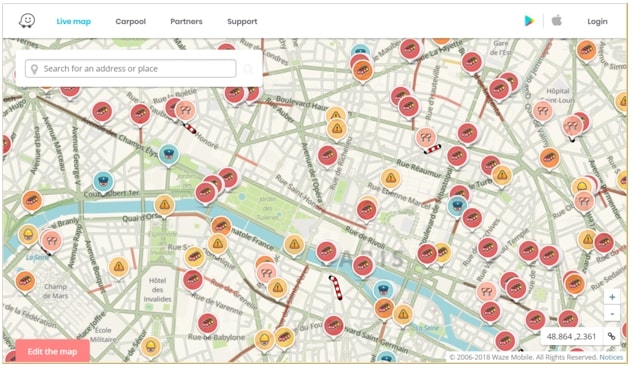Screen dimensions: 634x368
Task: Select construction helmet marker near Quai Branly
Action: click(x=28, y=235)
